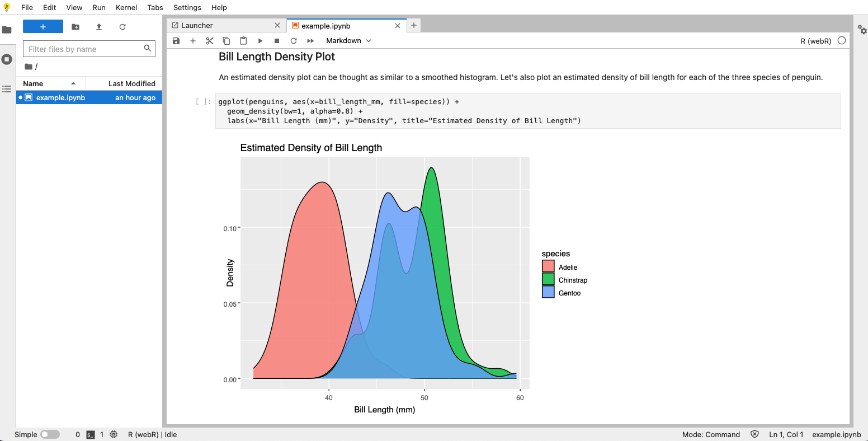This screenshot has height=441, width=868.
Task: Restart kernel and run all cells
Action: click(x=310, y=41)
